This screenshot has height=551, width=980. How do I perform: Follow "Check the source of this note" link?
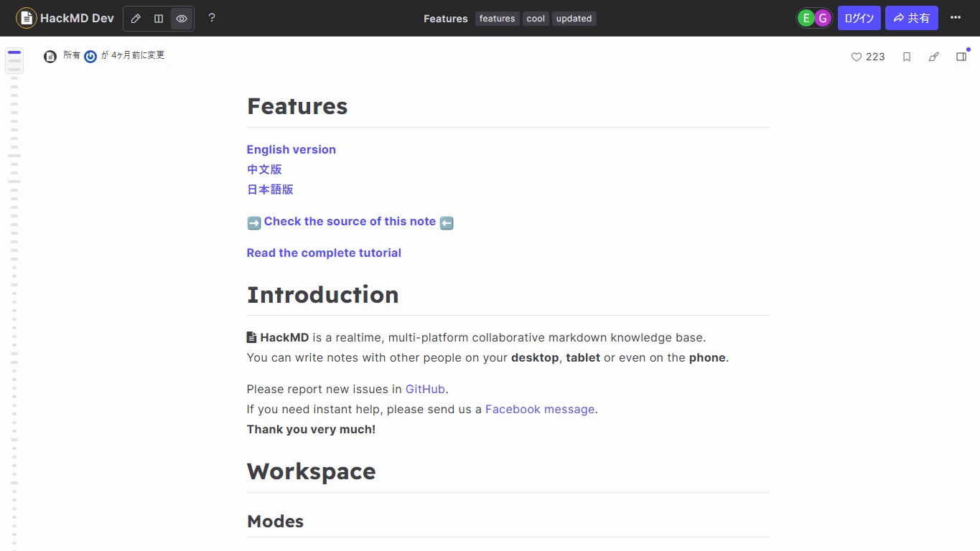350,221
